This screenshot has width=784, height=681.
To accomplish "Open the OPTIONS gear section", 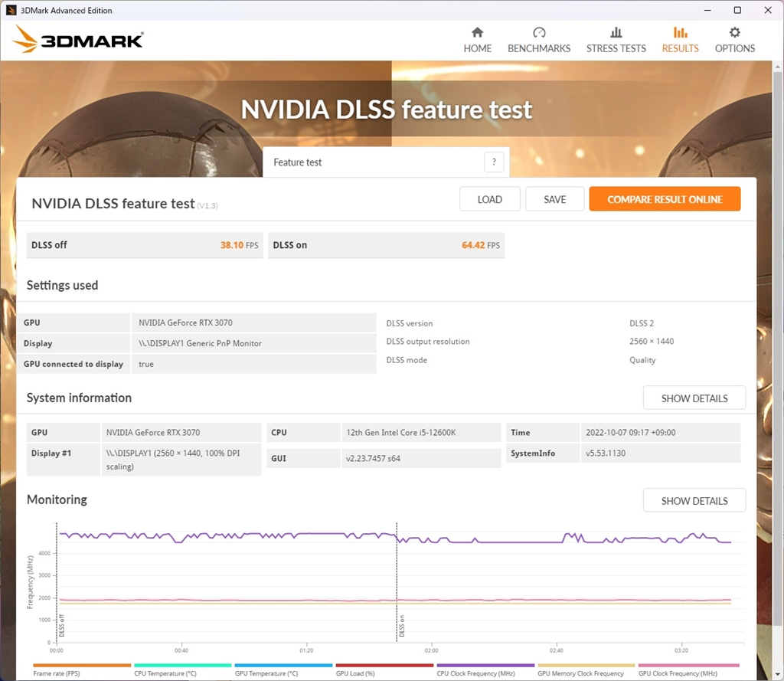I will point(734,40).
